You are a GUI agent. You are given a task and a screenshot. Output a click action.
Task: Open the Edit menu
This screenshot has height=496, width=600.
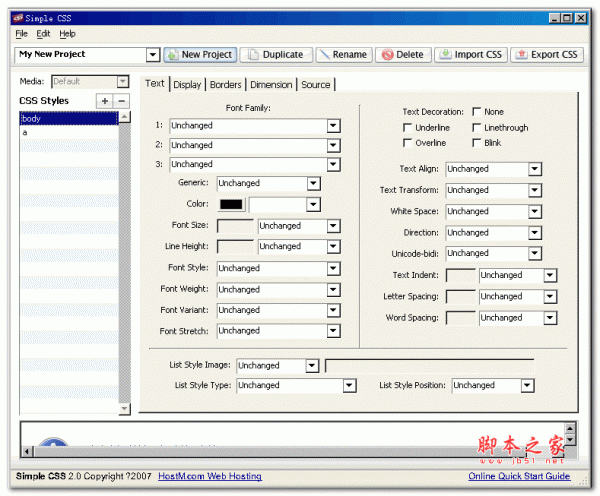pyautogui.click(x=43, y=34)
